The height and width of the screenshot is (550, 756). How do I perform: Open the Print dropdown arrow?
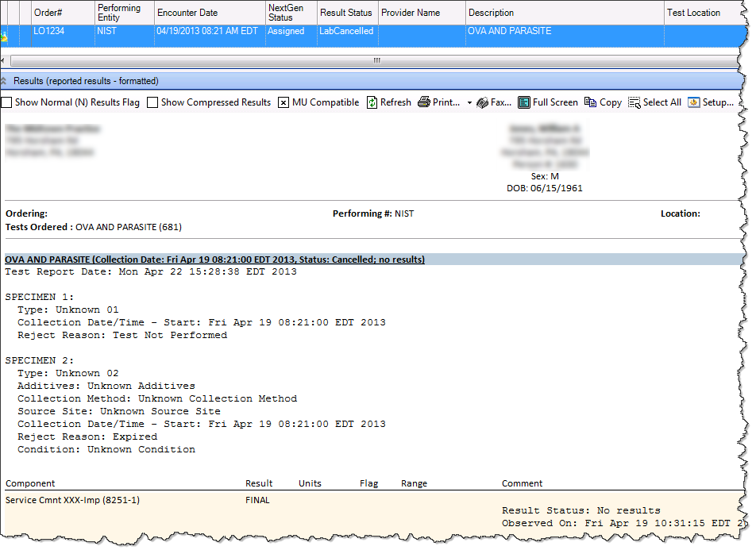469,102
